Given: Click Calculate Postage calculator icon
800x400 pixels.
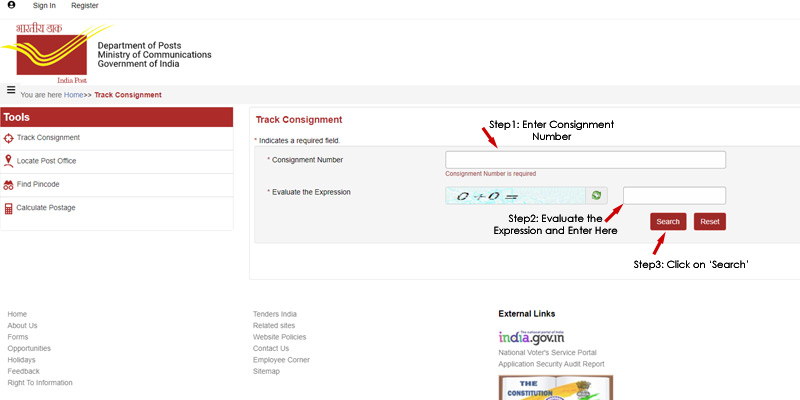Looking at the screenshot, I should coord(8,208).
